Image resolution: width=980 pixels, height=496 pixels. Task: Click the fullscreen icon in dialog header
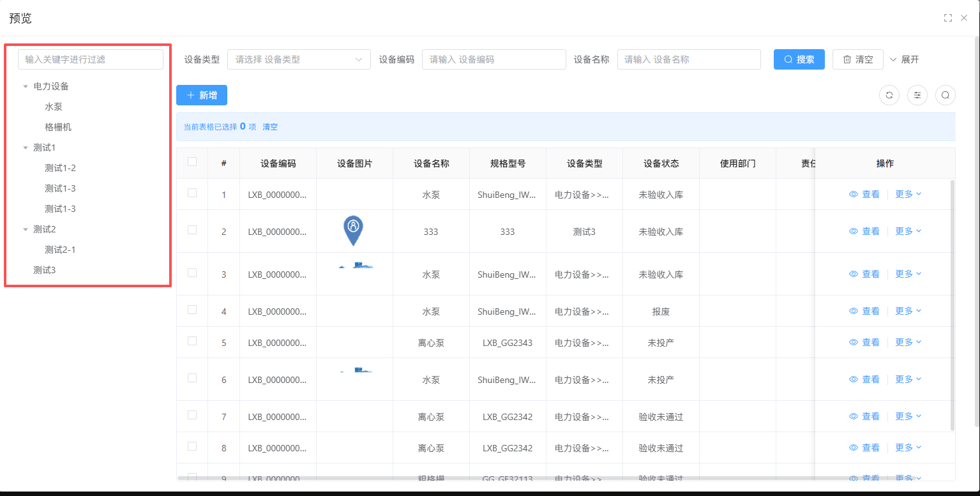coord(948,18)
